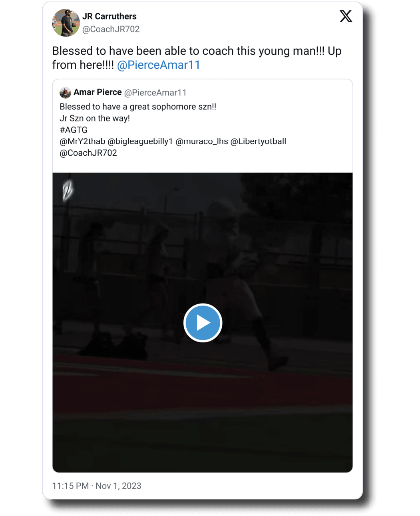Open the @CoachJR702 handle
Image resolution: width=420 pixels, height=516 pixels.
pyautogui.click(x=111, y=29)
